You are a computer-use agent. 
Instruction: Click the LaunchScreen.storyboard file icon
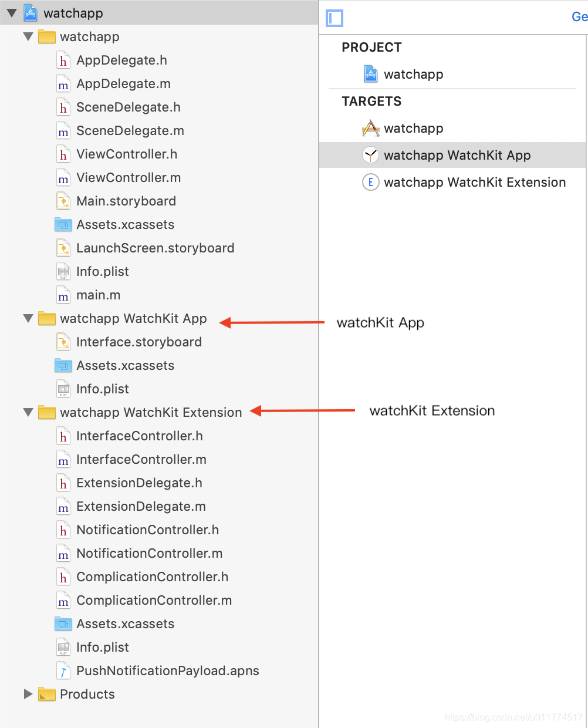pos(63,248)
